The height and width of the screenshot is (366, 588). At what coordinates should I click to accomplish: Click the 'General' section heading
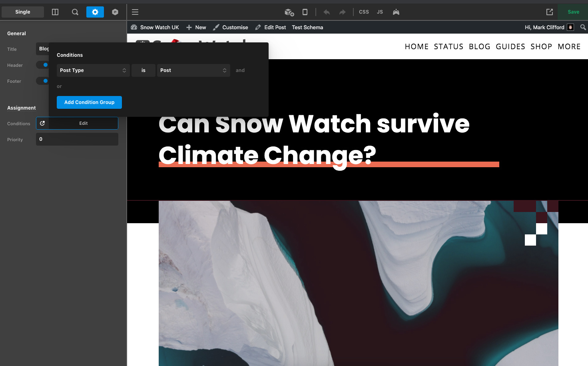[16, 34]
